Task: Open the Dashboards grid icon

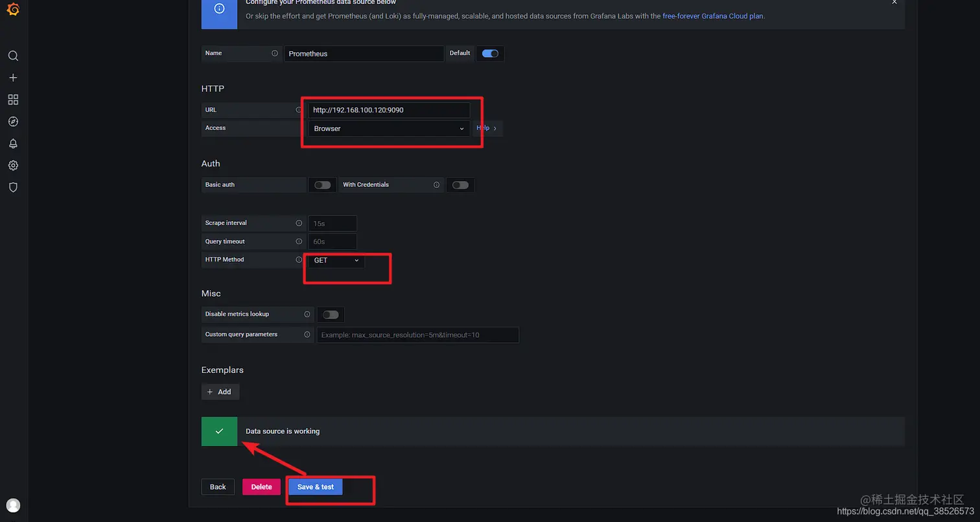Action: tap(13, 100)
